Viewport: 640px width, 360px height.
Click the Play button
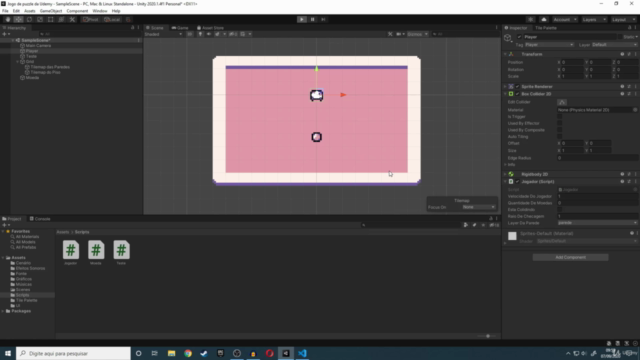coord(302,19)
